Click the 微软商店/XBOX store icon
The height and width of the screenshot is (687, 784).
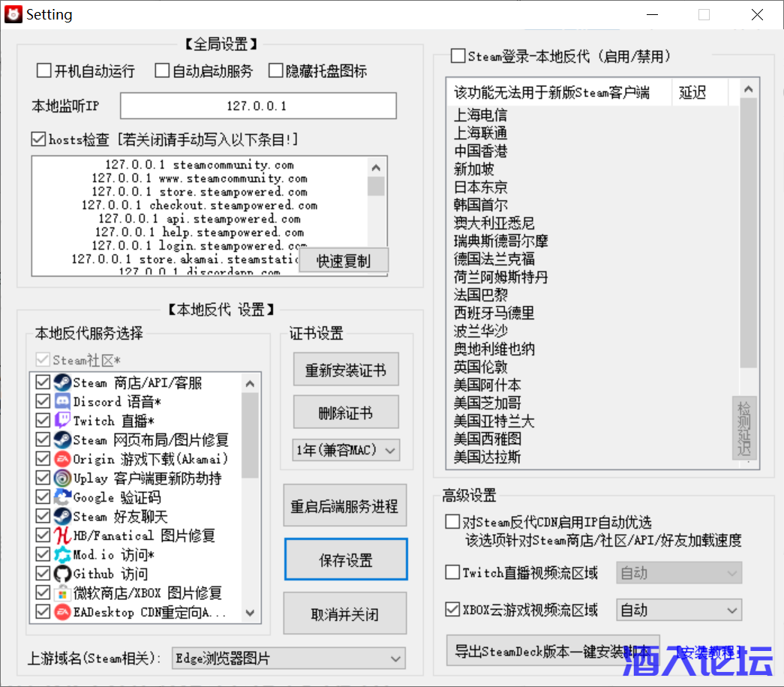(x=62, y=592)
